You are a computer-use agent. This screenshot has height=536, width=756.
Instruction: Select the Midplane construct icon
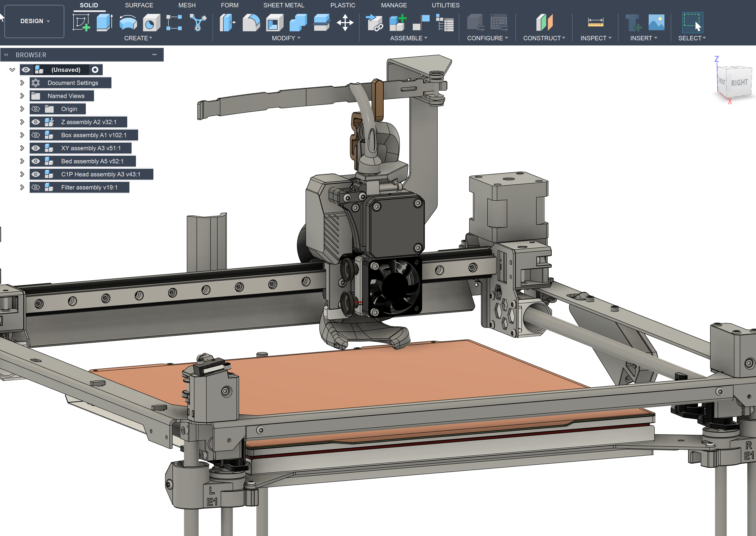pyautogui.click(x=544, y=22)
